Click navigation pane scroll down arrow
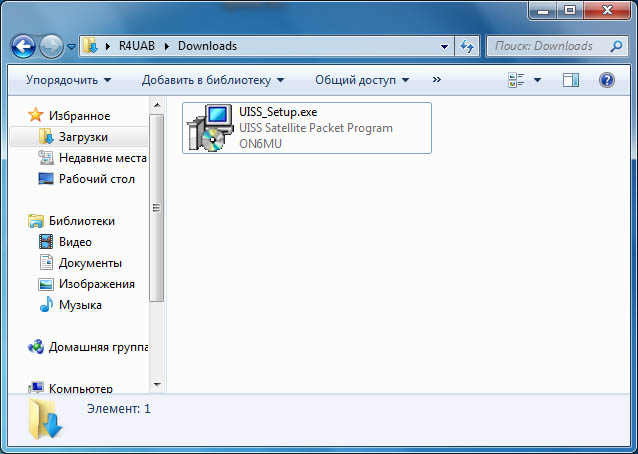This screenshot has width=638, height=454. 157,384
